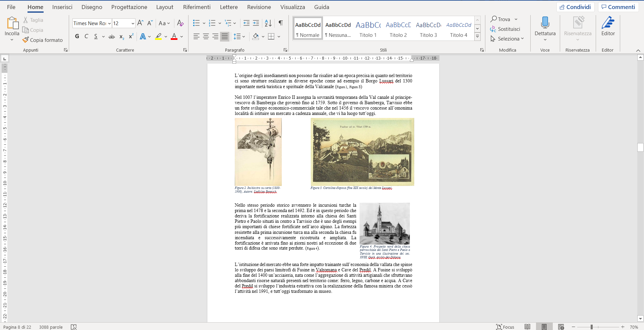Click Trova search button
The height and width of the screenshot is (330, 644).
pyautogui.click(x=500, y=19)
